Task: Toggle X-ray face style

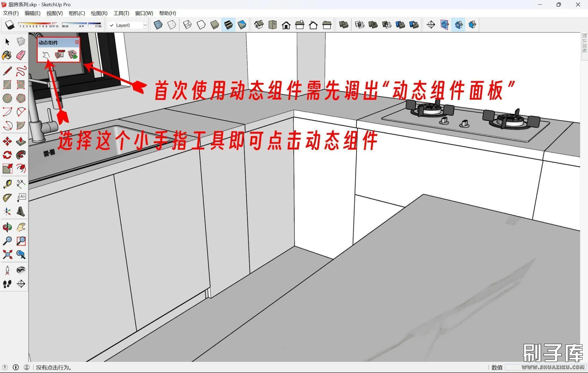Action: pyautogui.click(x=158, y=25)
